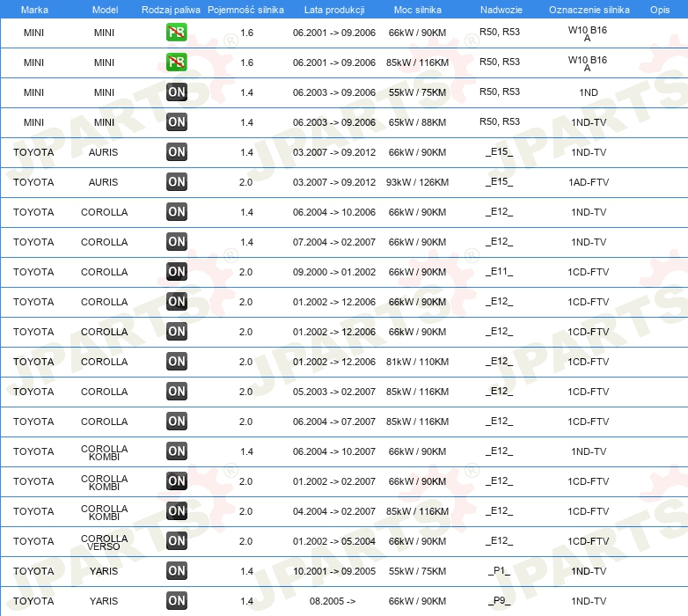This screenshot has width=688, height=616.
Task: Click the ON diesel icon in MINI 65kW / 88KM row
Action: (177, 122)
